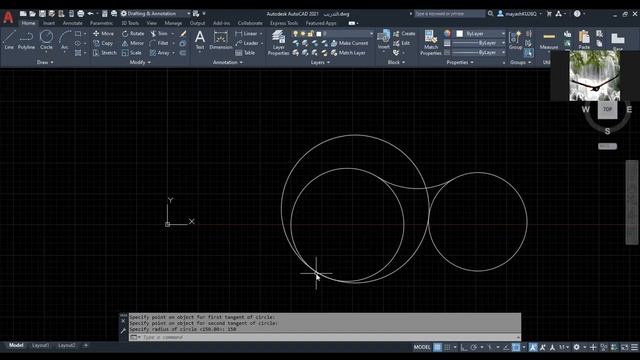Toggle object snap tracking in status bar

coord(506,347)
